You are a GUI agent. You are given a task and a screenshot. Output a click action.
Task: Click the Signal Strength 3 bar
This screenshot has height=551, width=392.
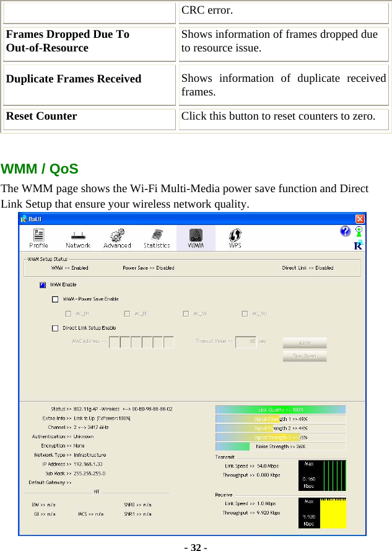tap(281, 437)
